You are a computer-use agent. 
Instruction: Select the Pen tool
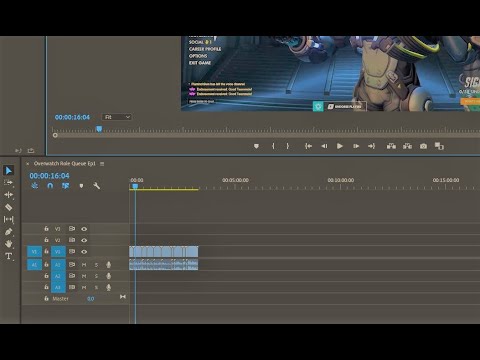[9, 231]
